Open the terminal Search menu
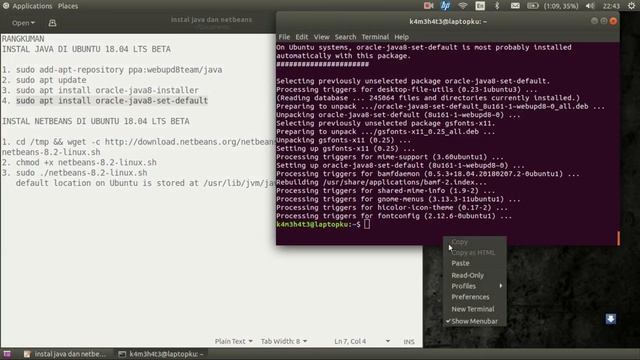The height and width of the screenshot is (360, 640). pos(345,37)
